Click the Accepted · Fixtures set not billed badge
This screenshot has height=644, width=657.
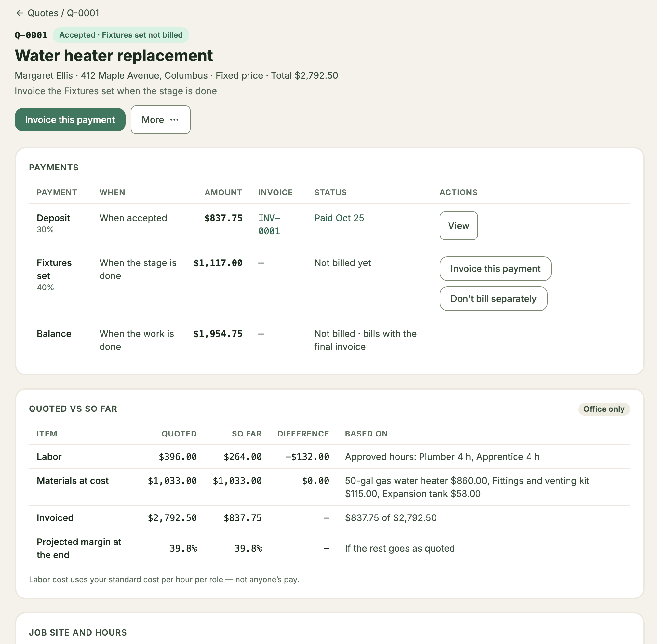pyautogui.click(x=121, y=35)
